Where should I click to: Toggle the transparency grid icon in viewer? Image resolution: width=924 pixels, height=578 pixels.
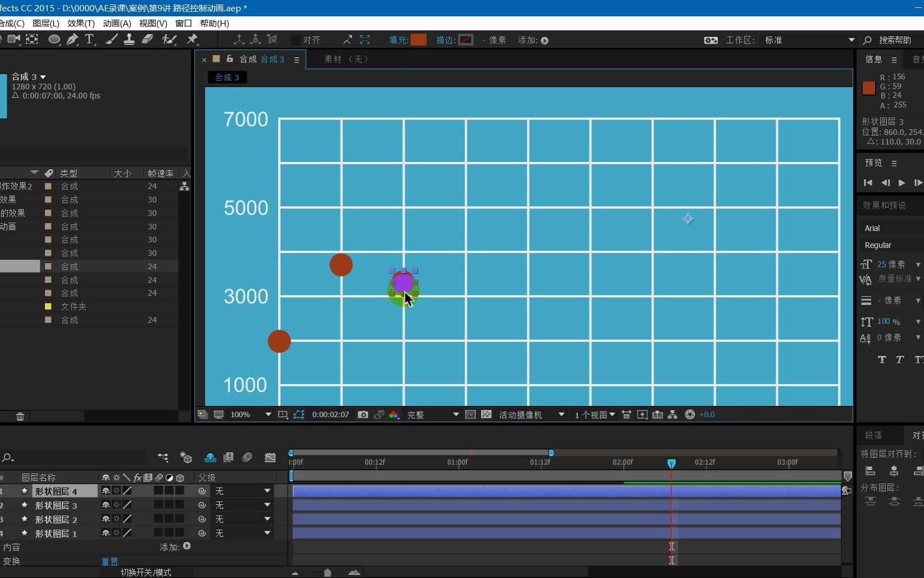pos(486,414)
